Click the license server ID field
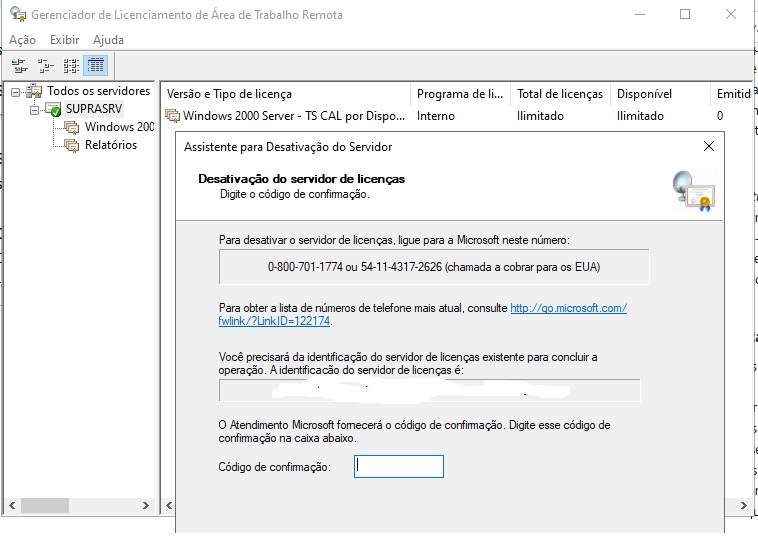This screenshot has width=758, height=557. 430,390
